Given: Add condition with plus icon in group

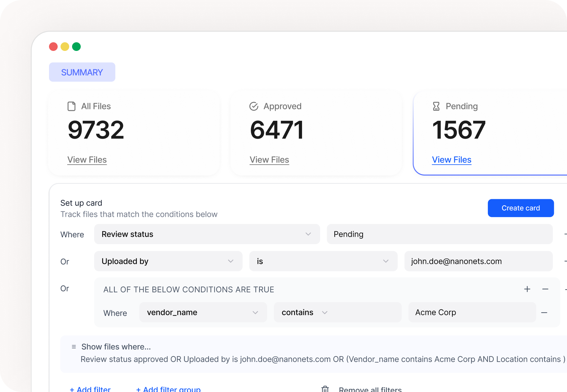Looking at the screenshot, I should [x=527, y=289].
